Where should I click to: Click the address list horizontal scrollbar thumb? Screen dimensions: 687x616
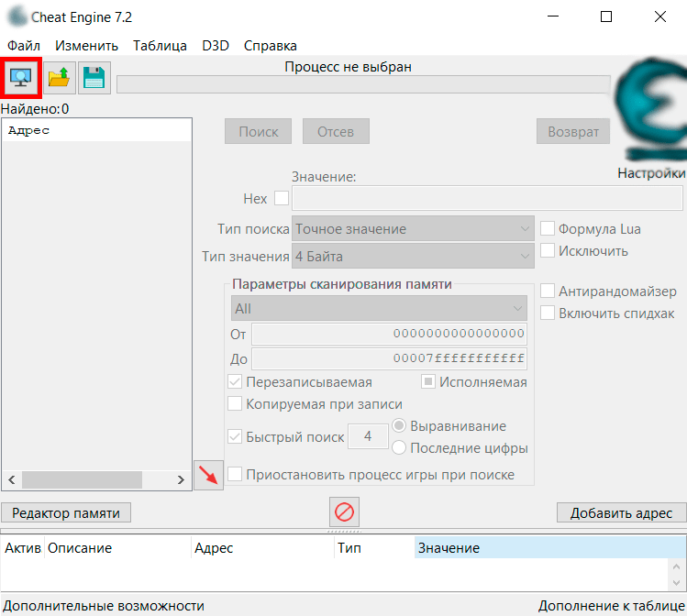[82, 479]
